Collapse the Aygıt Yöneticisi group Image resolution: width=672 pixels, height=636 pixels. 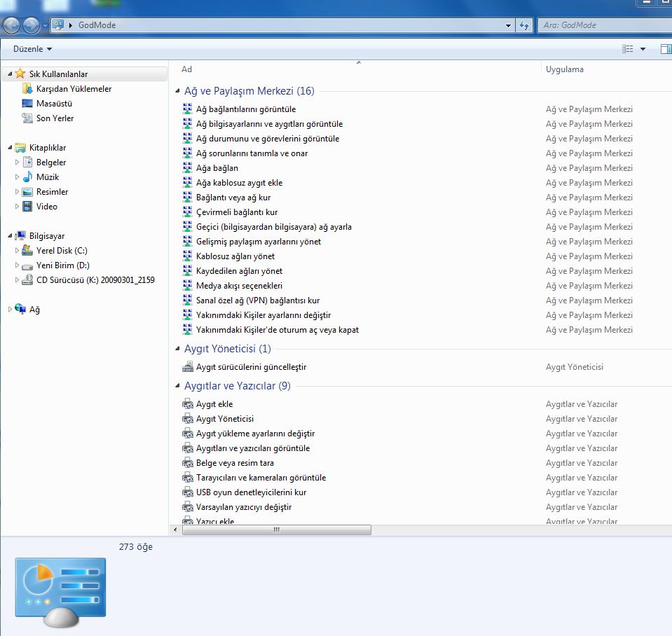(x=177, y=349)
